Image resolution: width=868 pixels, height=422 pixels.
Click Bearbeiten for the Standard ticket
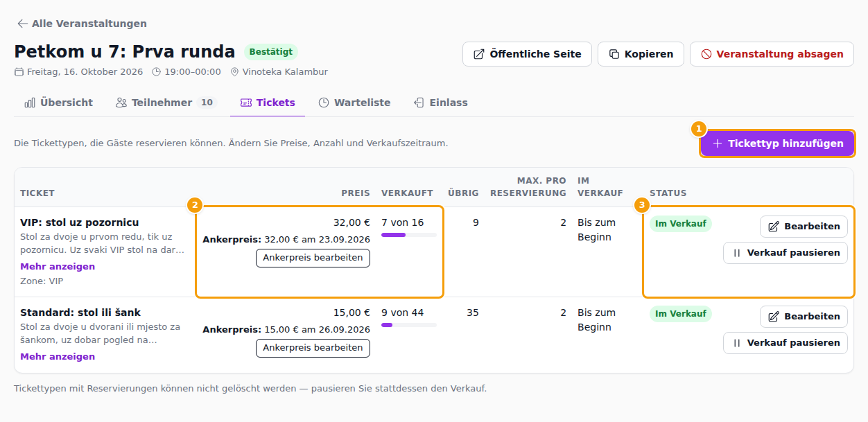coord(804,317)
